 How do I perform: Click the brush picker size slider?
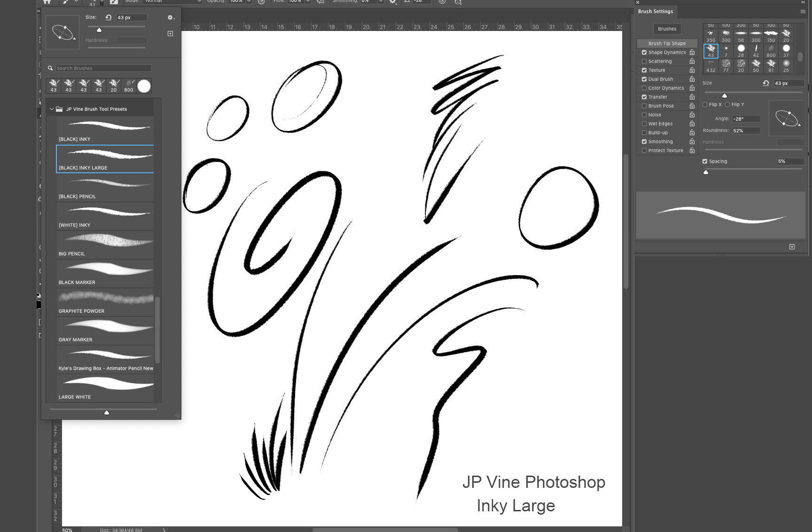[x=99, y=30]
